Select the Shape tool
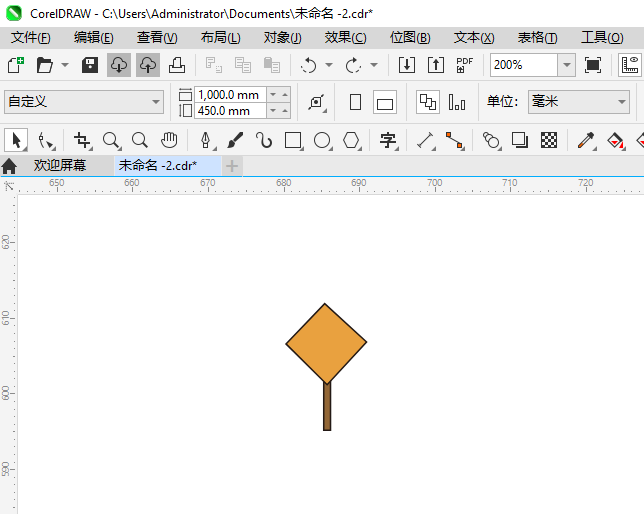The height and width of the screenshot is (514, 644). (46, 141)
